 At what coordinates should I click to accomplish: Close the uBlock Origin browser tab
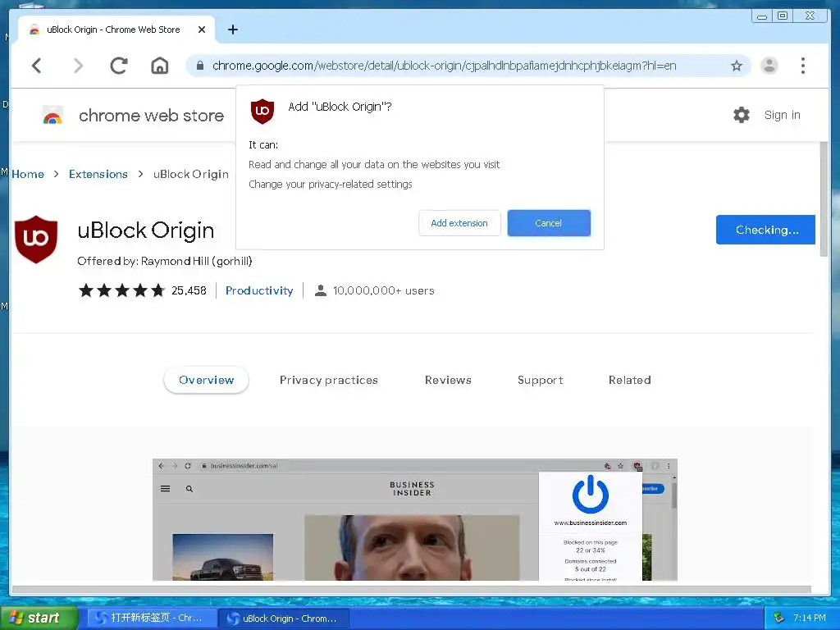pyautogui.click(x=202, y=30)
